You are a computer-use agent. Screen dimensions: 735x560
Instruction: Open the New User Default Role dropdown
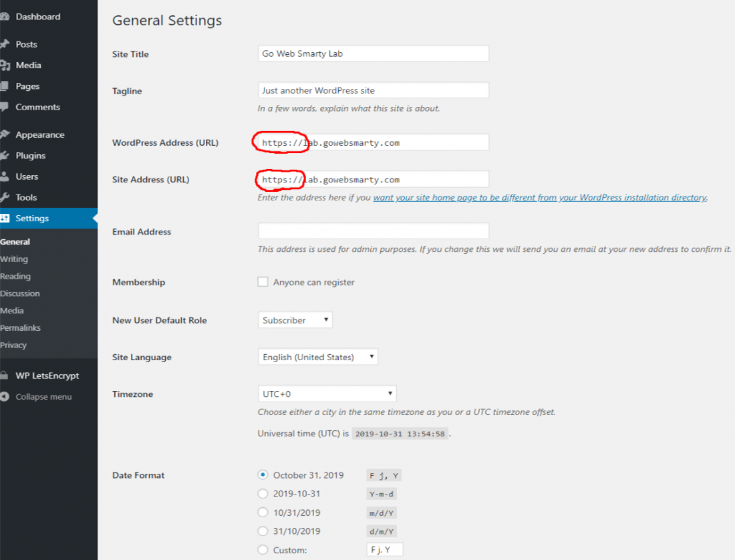(295, 319)
